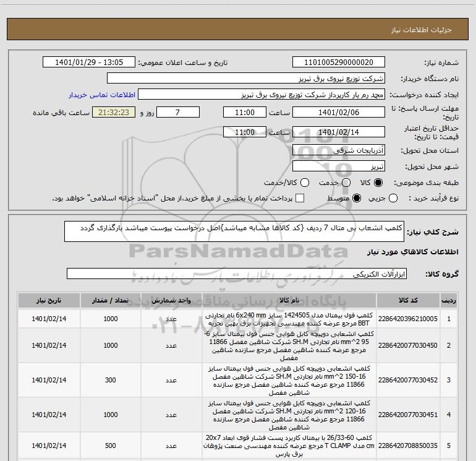Click quantity 500 in row 5

pos(111,446)
